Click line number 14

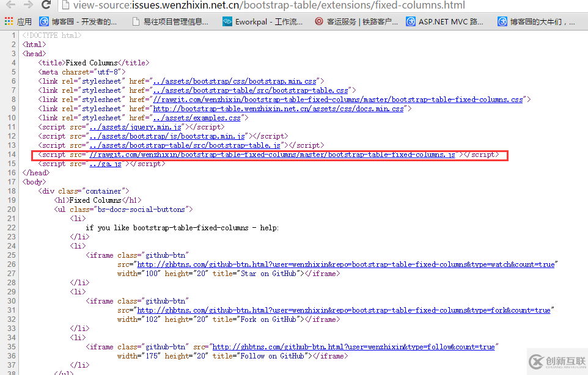[12, 155]
